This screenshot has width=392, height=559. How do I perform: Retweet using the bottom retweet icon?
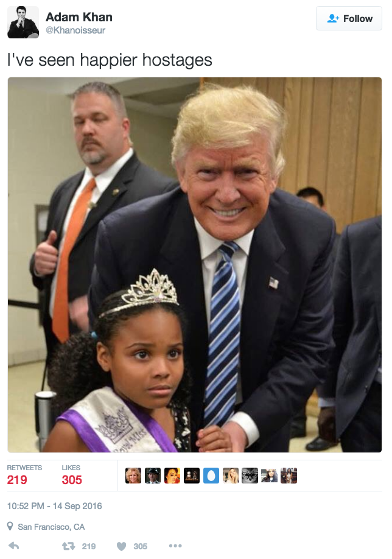[x=68, y=546]
